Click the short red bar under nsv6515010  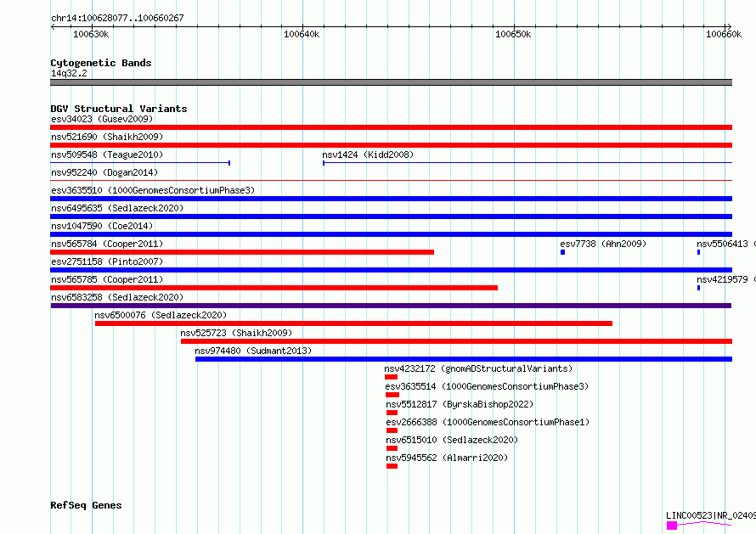[x=392, y=448]
